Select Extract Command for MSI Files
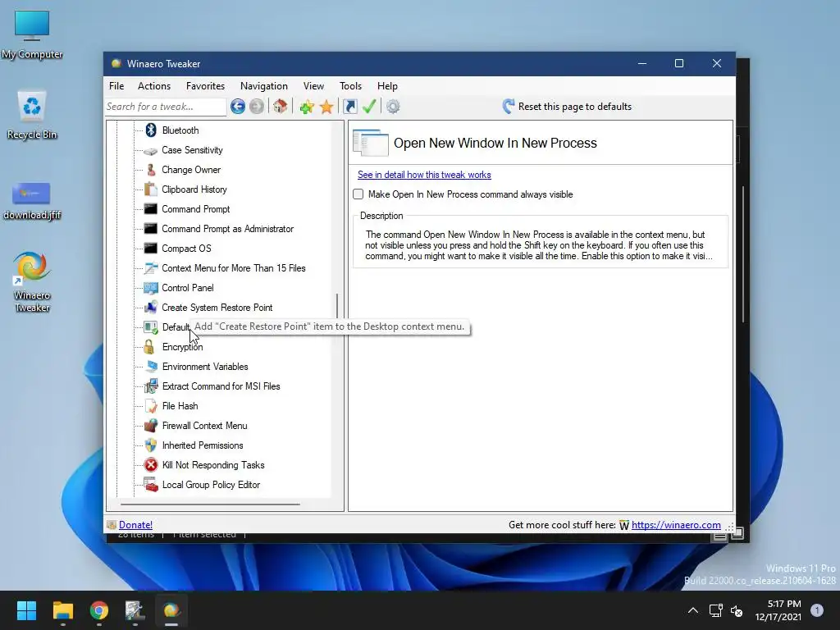This screenshot has height=630, width=840. pyautogui.click(x=221, y=386)
